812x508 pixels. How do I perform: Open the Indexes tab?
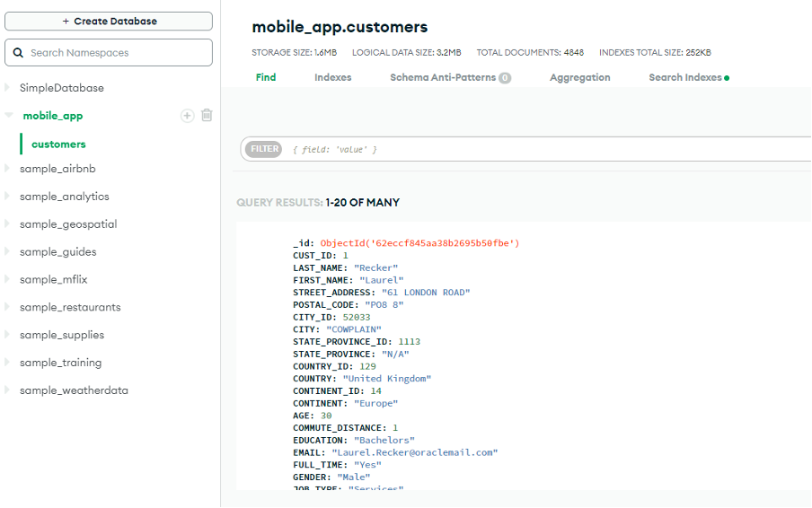pos(332,77)
